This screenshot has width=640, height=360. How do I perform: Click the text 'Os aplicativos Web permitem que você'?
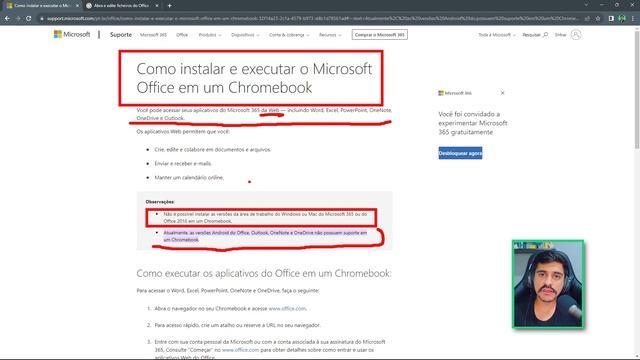click(183, 131)
